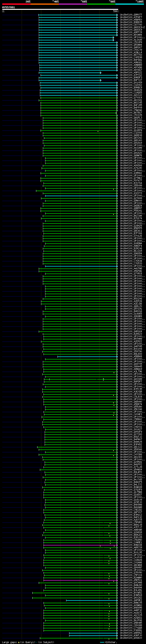Viewport: 146px width, 644px height.
Task: Select the UniRef100_A2WLL4 label
Action: pyautogui.click(x=131, y=53)
